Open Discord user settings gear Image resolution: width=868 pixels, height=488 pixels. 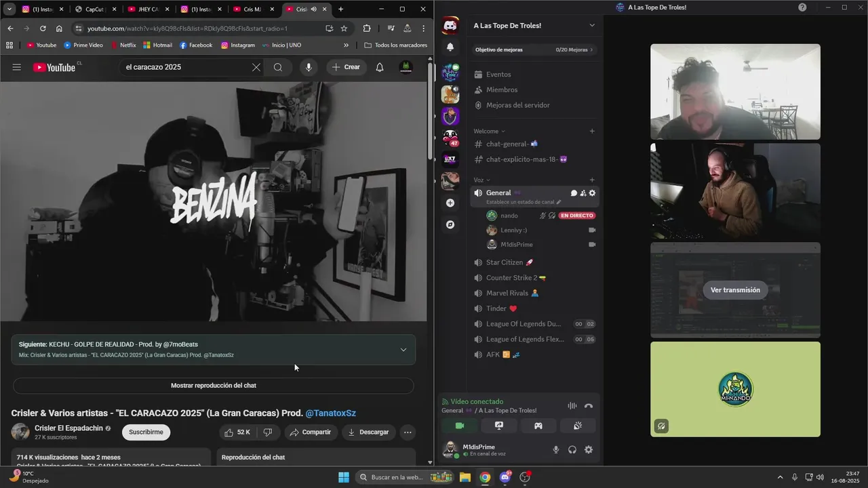[x=589, y=449]
